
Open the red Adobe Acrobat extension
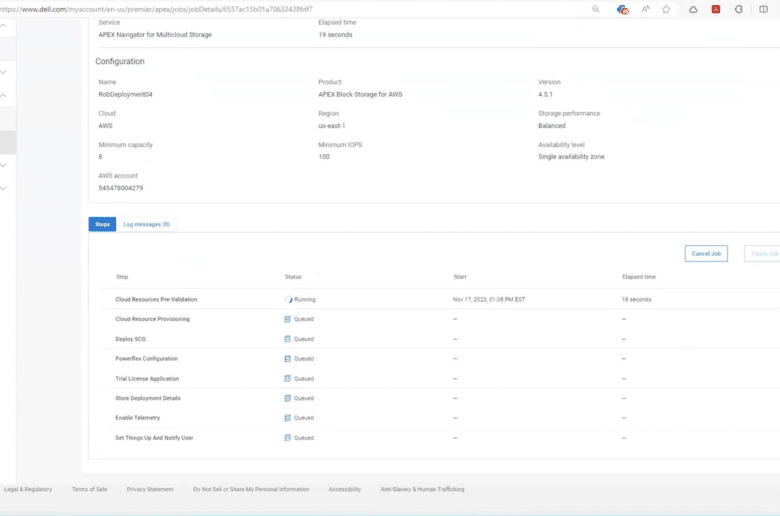pyautogui.click(x=716, y=9)
